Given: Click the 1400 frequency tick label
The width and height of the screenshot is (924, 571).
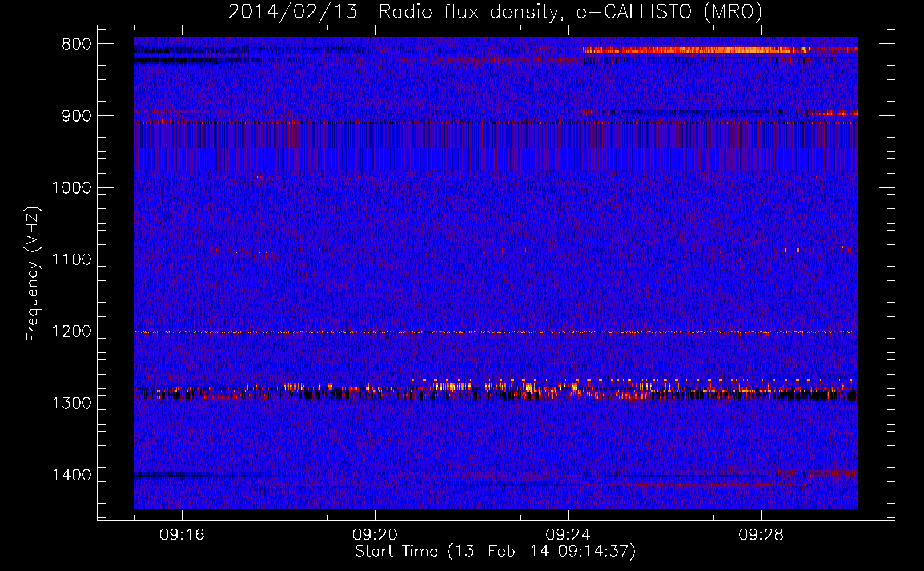Looking at the screenshot, I should [x=71, y=475].
